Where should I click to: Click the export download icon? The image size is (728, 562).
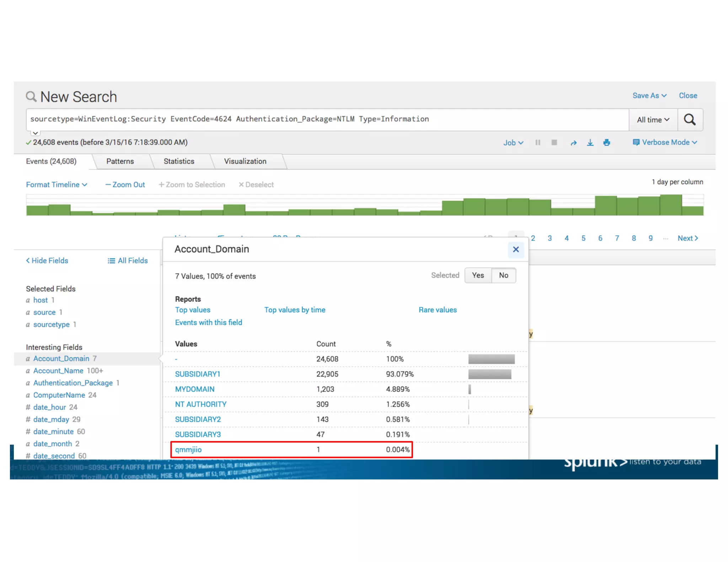point(590,143)
